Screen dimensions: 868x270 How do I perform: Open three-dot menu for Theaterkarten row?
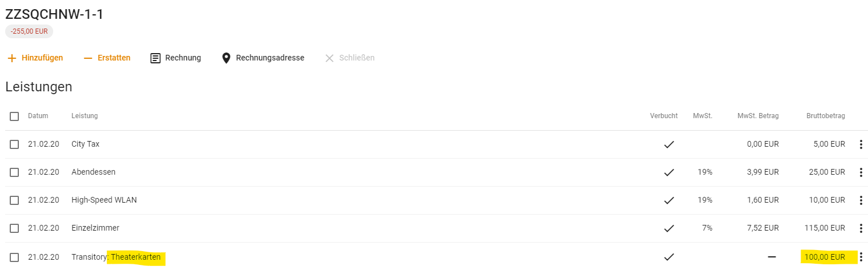(x=861, y=257)
